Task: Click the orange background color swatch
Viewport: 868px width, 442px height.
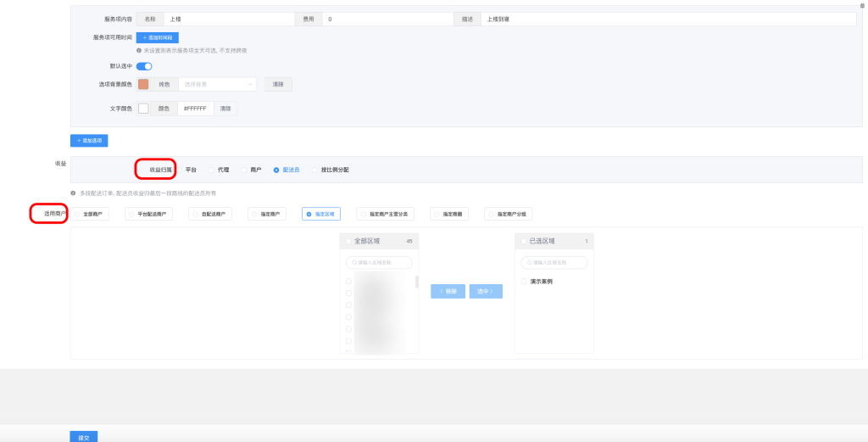Action: pos(143,84)
